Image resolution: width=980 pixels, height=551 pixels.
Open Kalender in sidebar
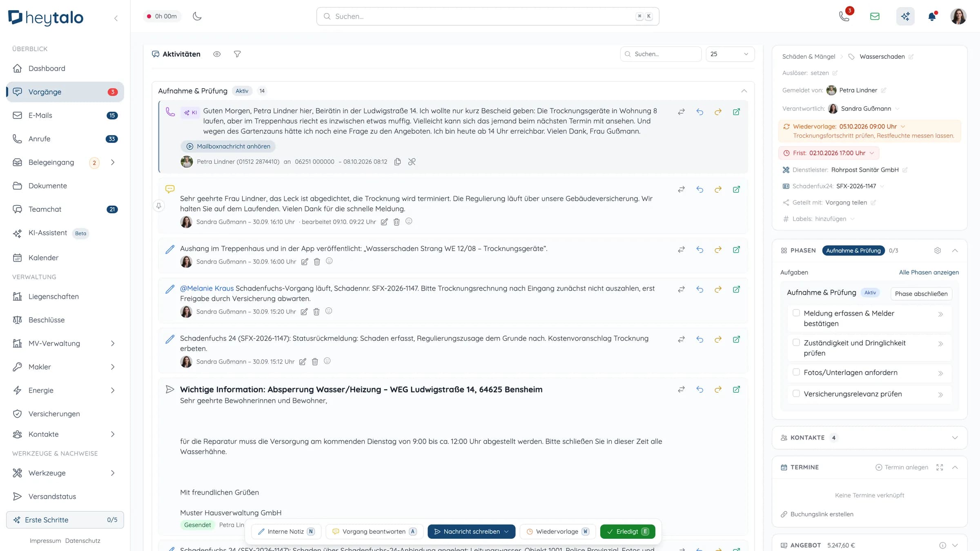click(65, 258)
